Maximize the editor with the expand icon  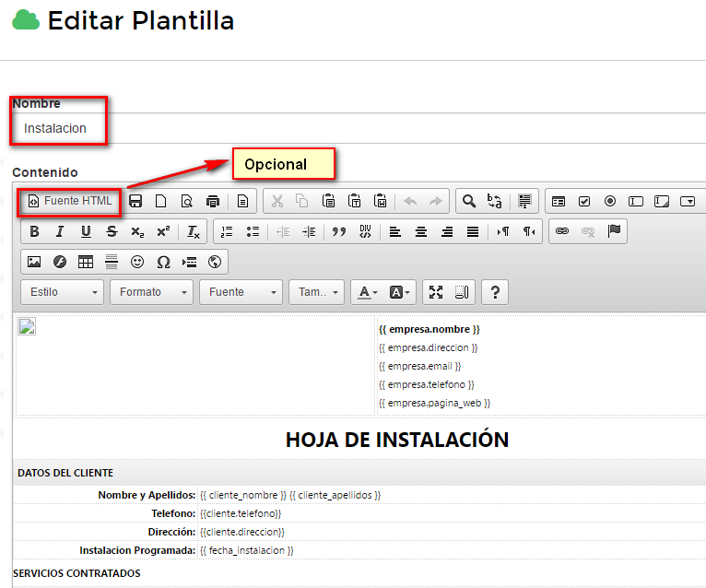click(436, 292)
